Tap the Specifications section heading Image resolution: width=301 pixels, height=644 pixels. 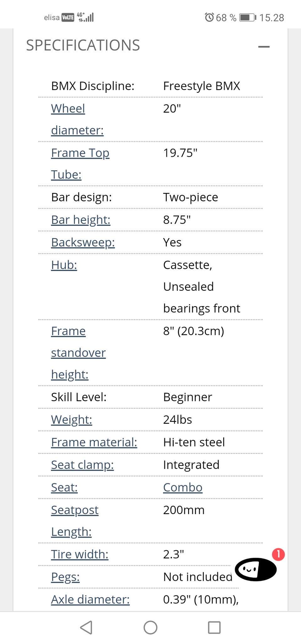coord(83,45)
